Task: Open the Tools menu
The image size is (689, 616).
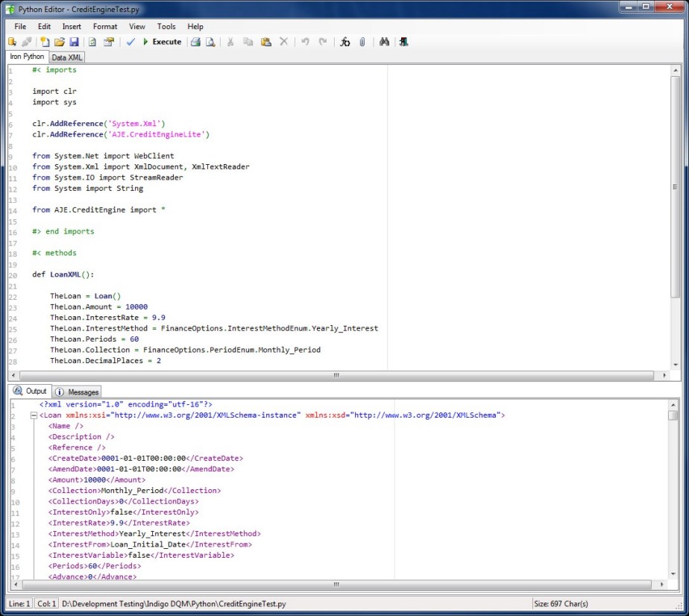Action: [x=166, y=27]
